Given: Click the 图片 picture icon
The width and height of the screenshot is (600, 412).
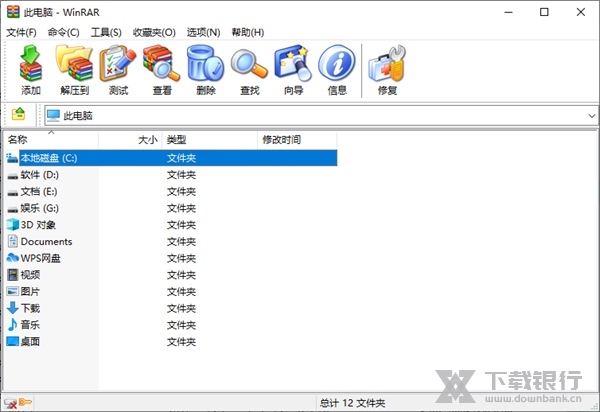Looking at the screenshot, I should coord(13,291).
